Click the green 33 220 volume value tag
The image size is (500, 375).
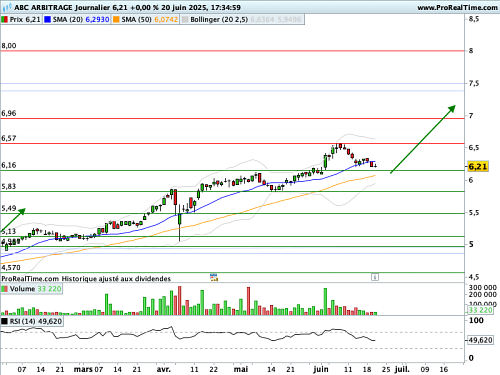tap(480, 310)
